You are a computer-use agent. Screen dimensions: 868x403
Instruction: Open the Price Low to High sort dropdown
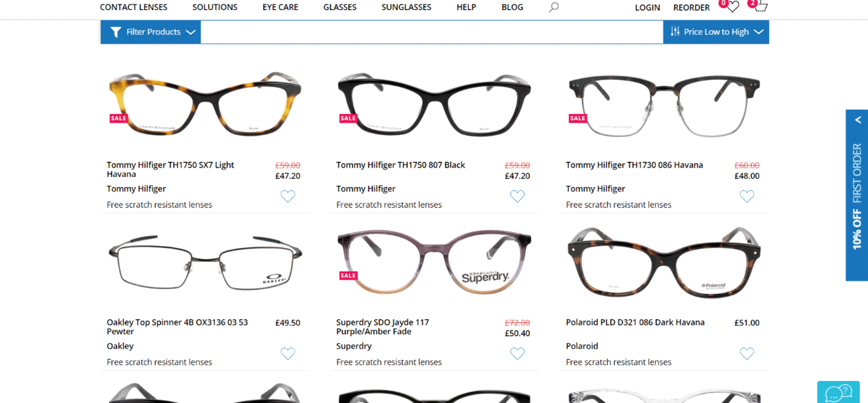(x=716, y=32)
